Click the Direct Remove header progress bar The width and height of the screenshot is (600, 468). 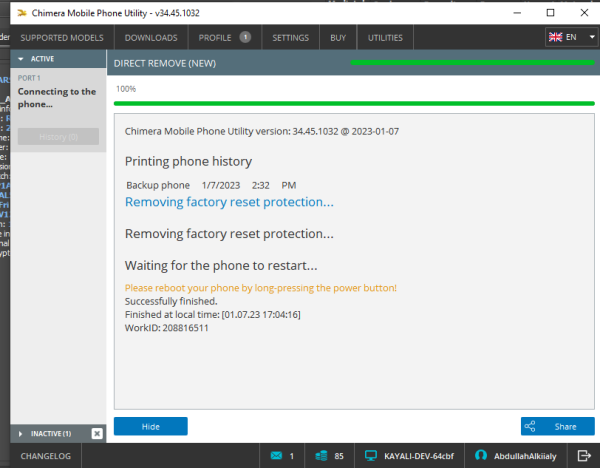[472, 62]
